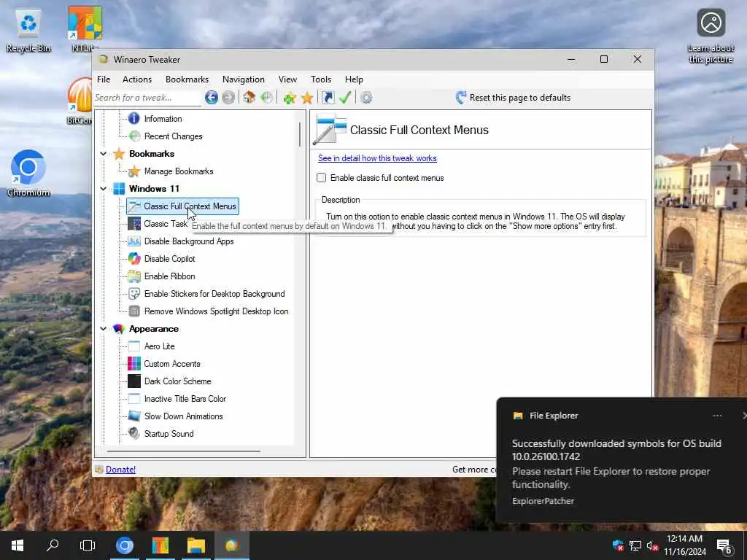Open the Help menu

[354, 79]
